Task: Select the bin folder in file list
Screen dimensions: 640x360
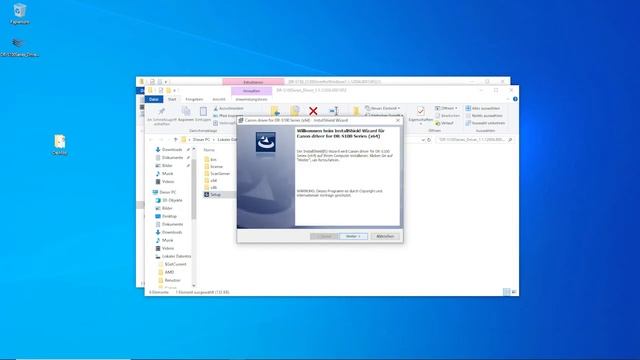Action: coord(211,160)
